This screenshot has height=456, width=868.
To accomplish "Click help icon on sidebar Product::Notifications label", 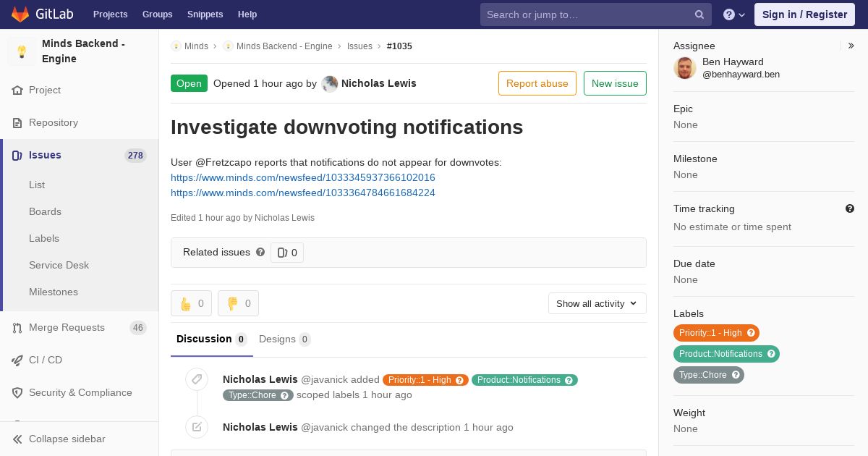I will tap(771, 354).
